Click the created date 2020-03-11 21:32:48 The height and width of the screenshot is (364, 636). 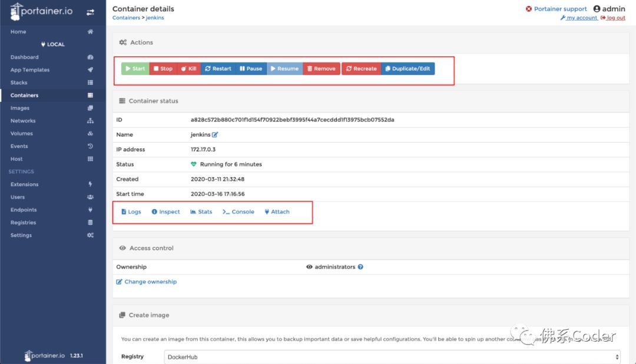coord(217,179)
